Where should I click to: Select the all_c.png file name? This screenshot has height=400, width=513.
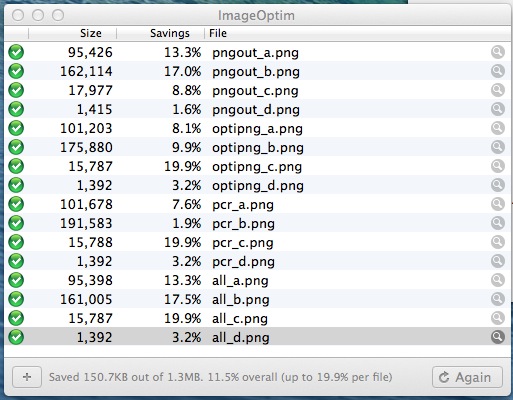click(x=240, y=319)
